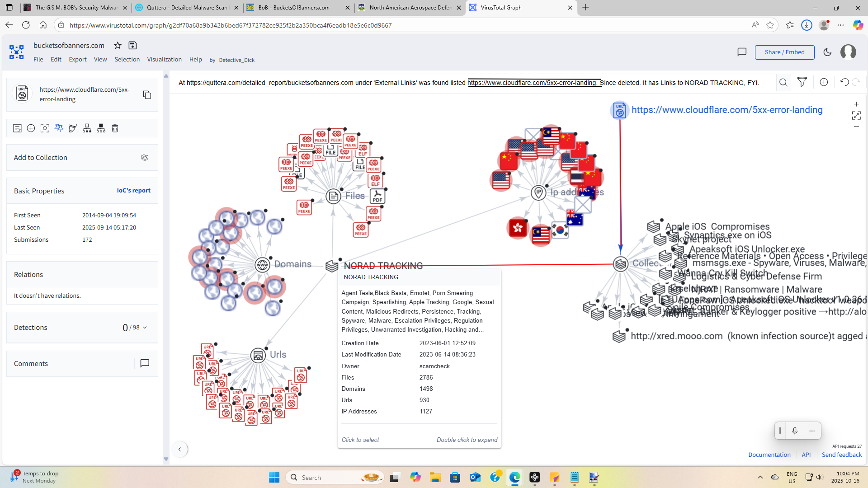
Task: Star the bucketsofbanners.com graph
Action: pos(118,45)
